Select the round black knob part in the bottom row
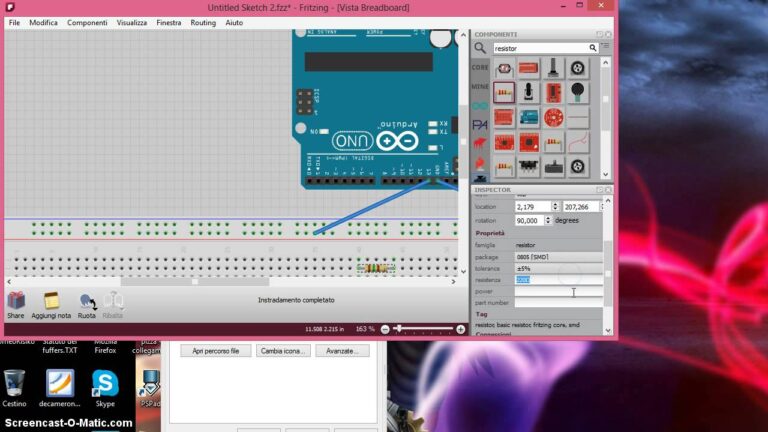 [577, 167]
